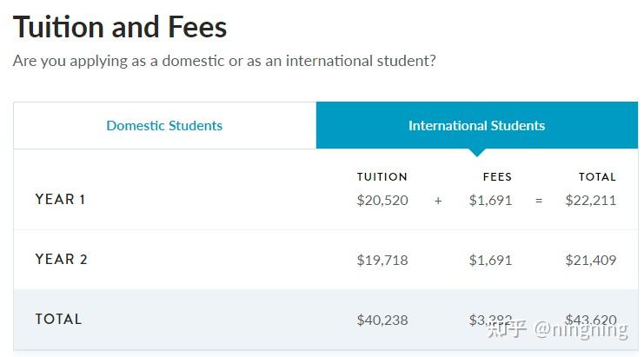The width and height of the screenshot is (644, 357).
Task: Click the YEAR 2 row label
Action: click(x=61, y=260)
